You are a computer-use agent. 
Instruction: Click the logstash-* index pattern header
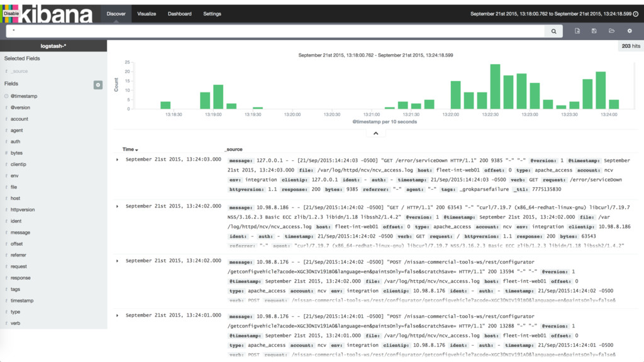tap(53, 46)
